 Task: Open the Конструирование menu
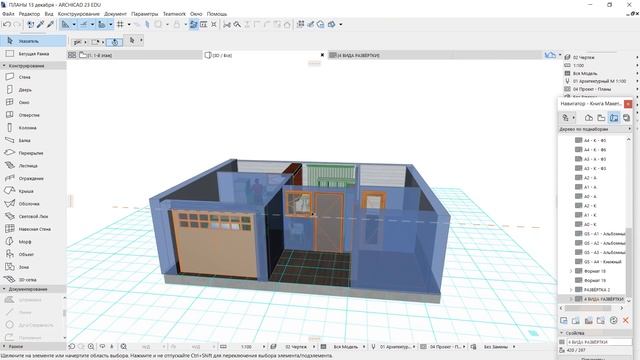79,14
